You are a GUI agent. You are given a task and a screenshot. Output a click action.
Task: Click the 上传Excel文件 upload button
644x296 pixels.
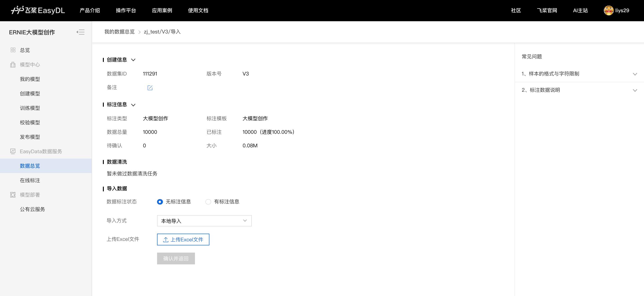coord(183,240)
